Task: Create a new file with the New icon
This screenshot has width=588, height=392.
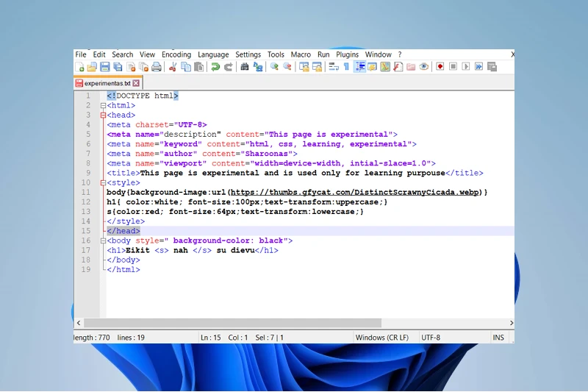Action: click(x=79, y=67)
